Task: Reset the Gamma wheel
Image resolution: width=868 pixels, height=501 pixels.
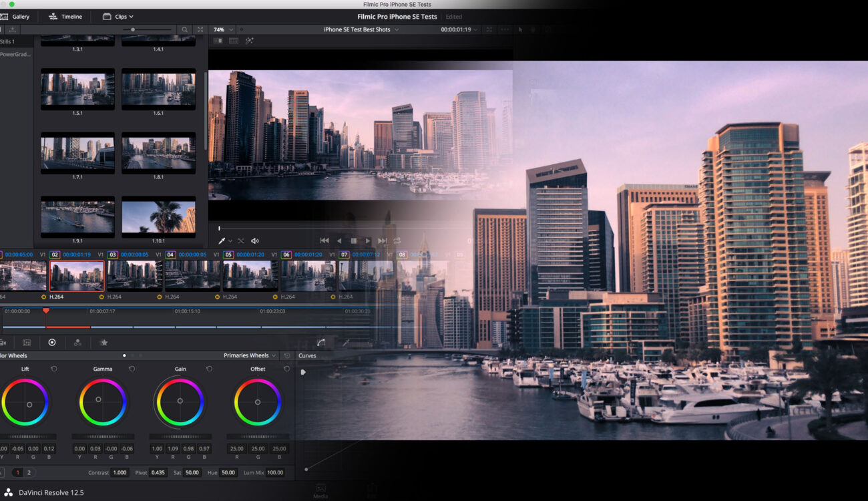Action: (132, 369)
